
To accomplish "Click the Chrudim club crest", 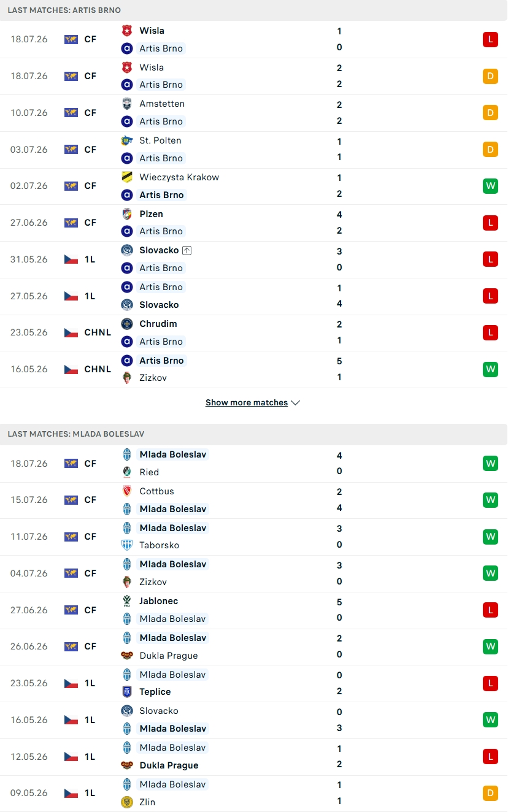I will pos(127,324).
